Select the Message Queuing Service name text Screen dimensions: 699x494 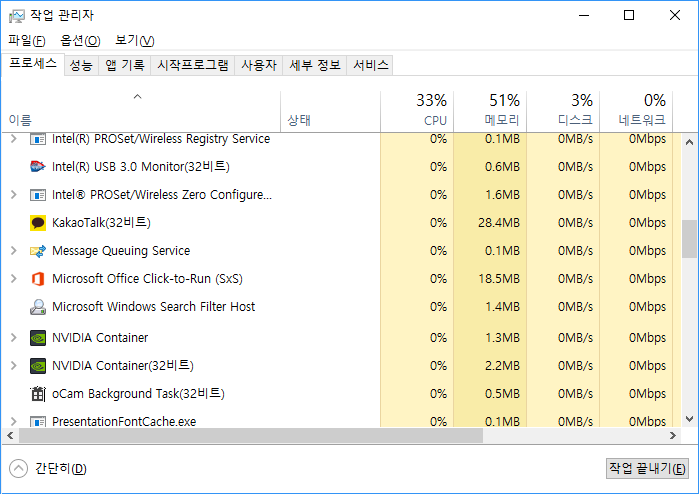[x=121, y=251]
